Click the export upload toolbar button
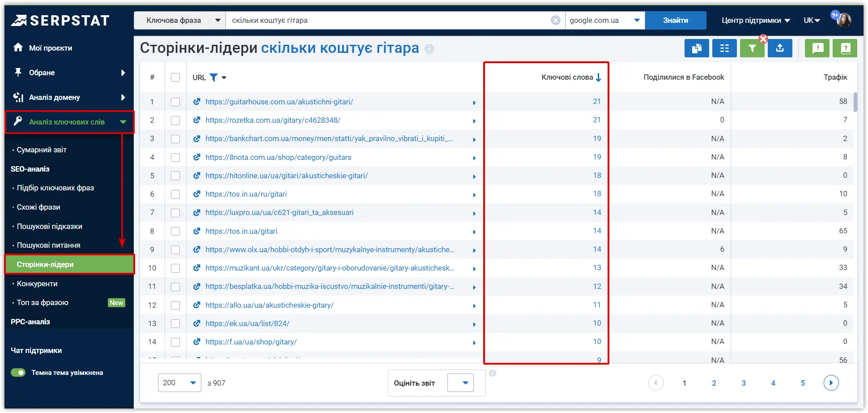 tap(780, 48)
